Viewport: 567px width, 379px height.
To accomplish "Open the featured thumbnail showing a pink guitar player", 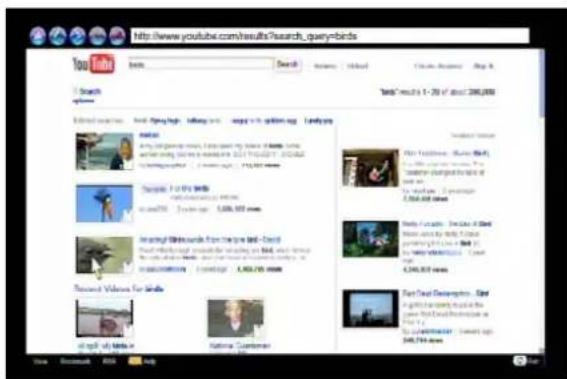I will (x=371, y=168).
